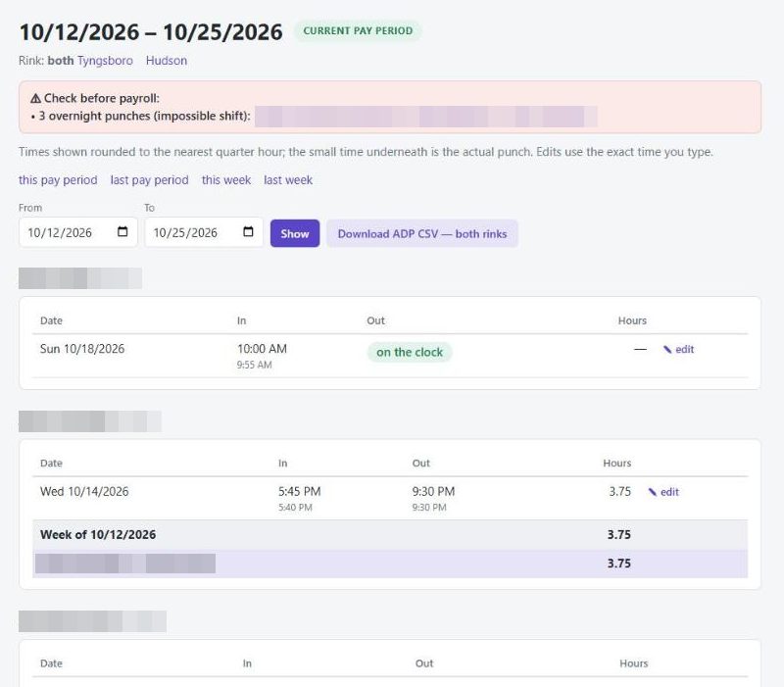Filter rink to Hudson

pos(167,61)
